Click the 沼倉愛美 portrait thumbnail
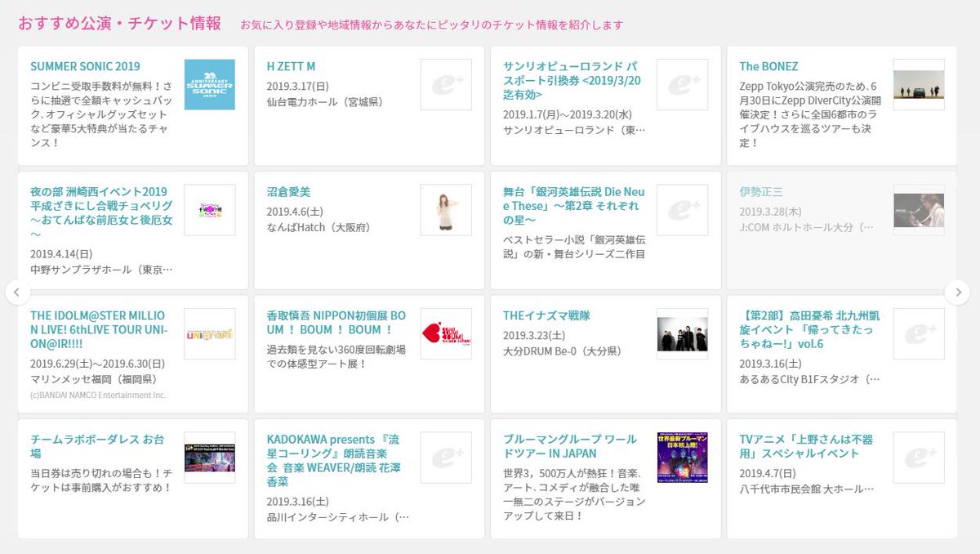This screenshot has height=554, width=980. click(446, 209)
